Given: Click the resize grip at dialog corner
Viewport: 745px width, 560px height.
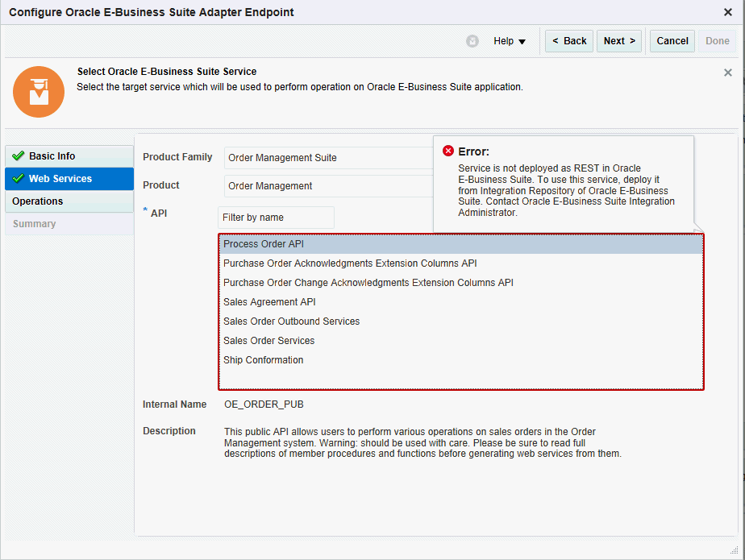Looking at the screenshot, I should click(734, 550).
